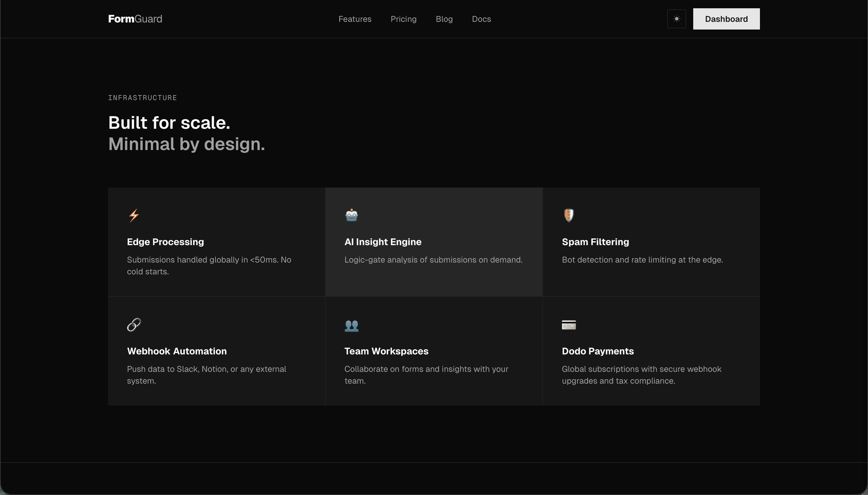868x495 pixels.
Task: Click the Spam Filtering card
Action: 651,242
